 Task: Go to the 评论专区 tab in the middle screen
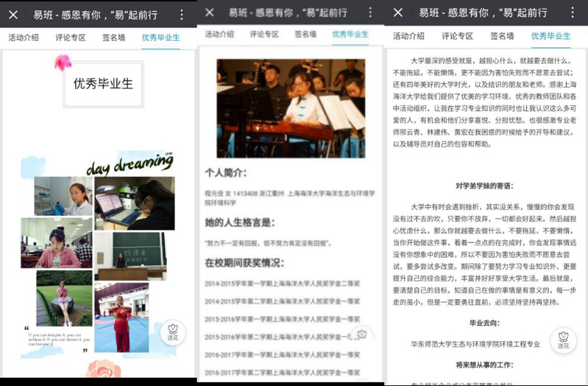pyautogui.click(x=264, y=34)
